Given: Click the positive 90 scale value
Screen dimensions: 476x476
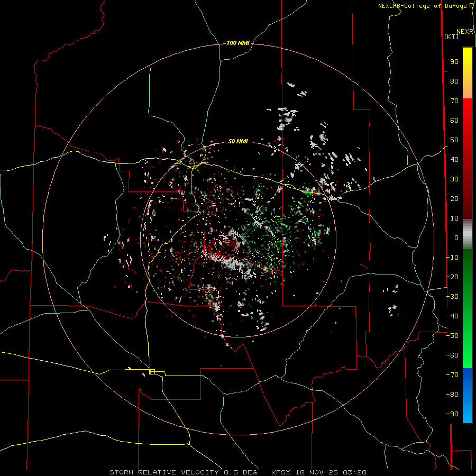Looking at the screenshot, I should click(454, 62).
